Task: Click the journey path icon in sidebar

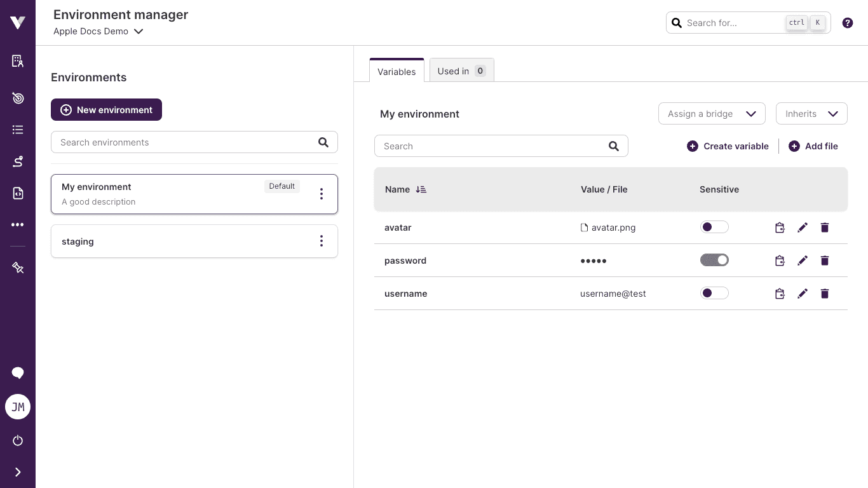Action: click(18, 161)
